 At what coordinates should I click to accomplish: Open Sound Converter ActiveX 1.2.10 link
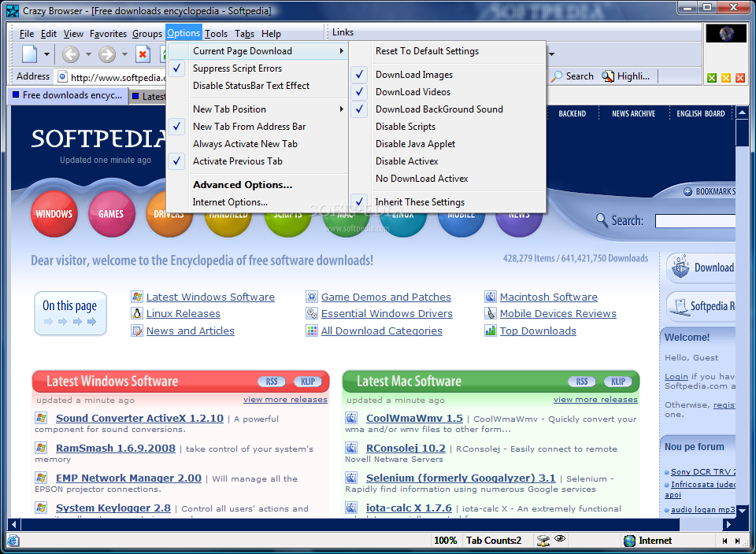pyautogui.click(x=139, y=418)
